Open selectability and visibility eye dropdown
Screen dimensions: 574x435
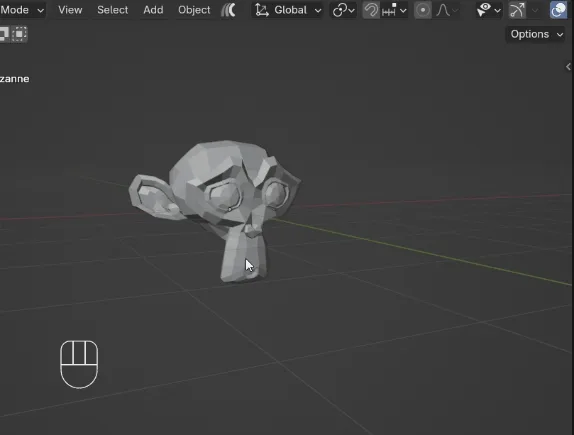click(x=489, y=10)
